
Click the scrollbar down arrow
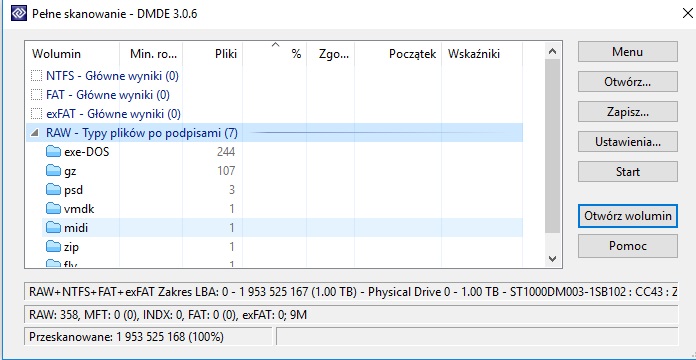click(x=552, y=258)
